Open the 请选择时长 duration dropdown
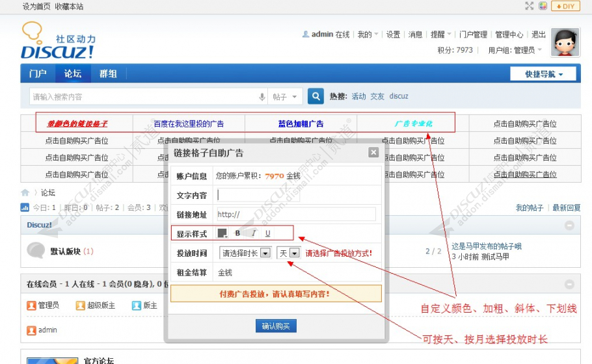Image resolution: width=592 pixels, height=364 pixels. click(x=245, y=253)
